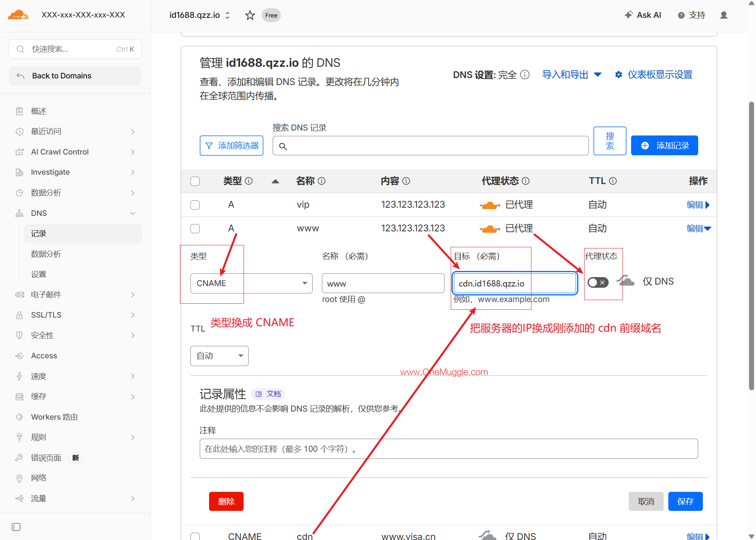Viewport: 756px width, 540px height.
Task: Click the Workers routes icon in sidebar
Action: [19, 417]
